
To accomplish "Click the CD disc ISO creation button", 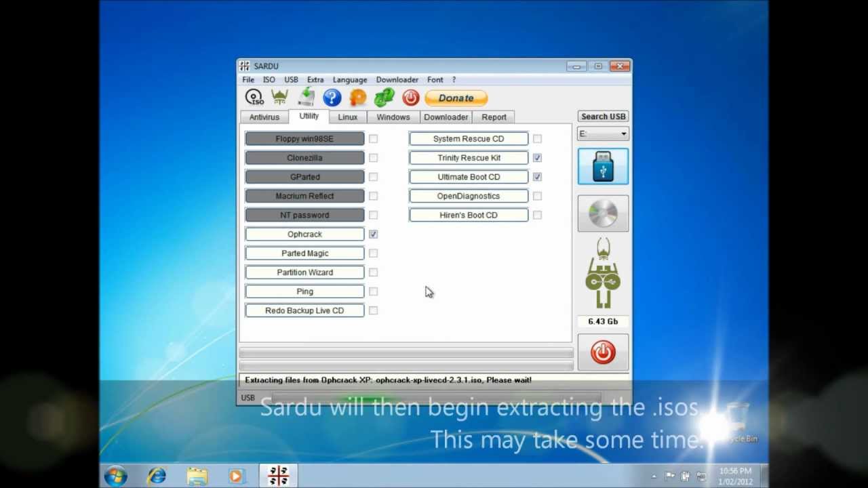I will tap(603, 213).
